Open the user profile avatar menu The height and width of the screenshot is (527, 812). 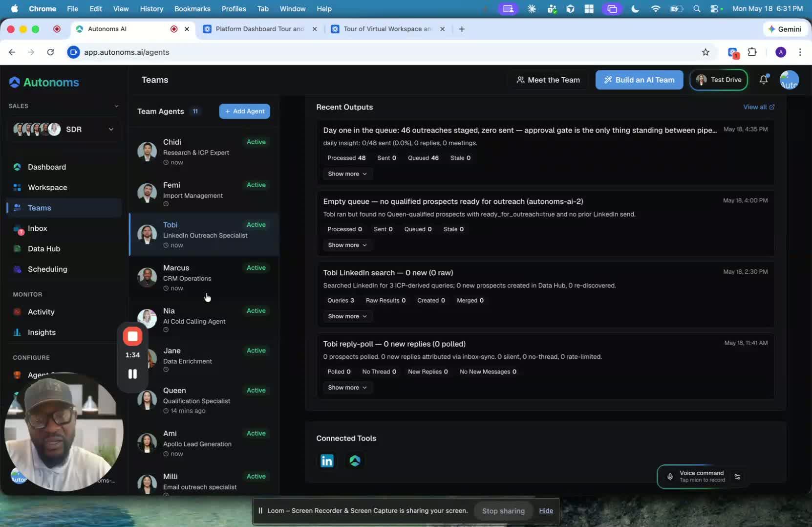pyautogui.click(x=789, y=80)
